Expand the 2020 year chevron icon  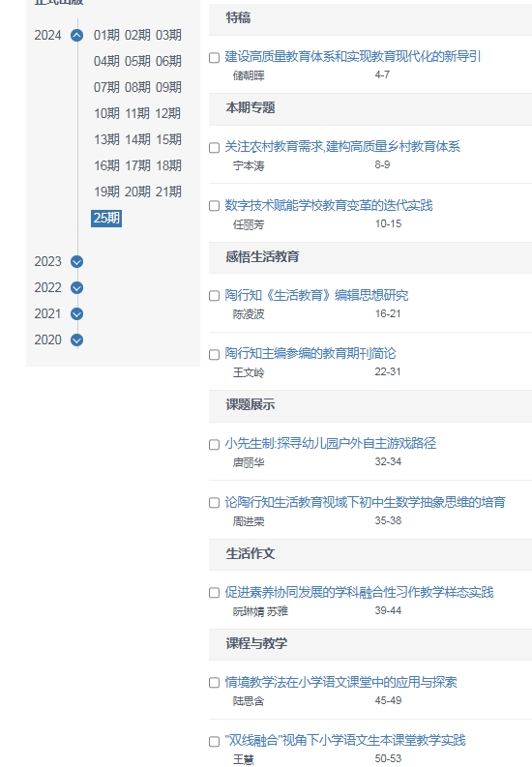76,339
